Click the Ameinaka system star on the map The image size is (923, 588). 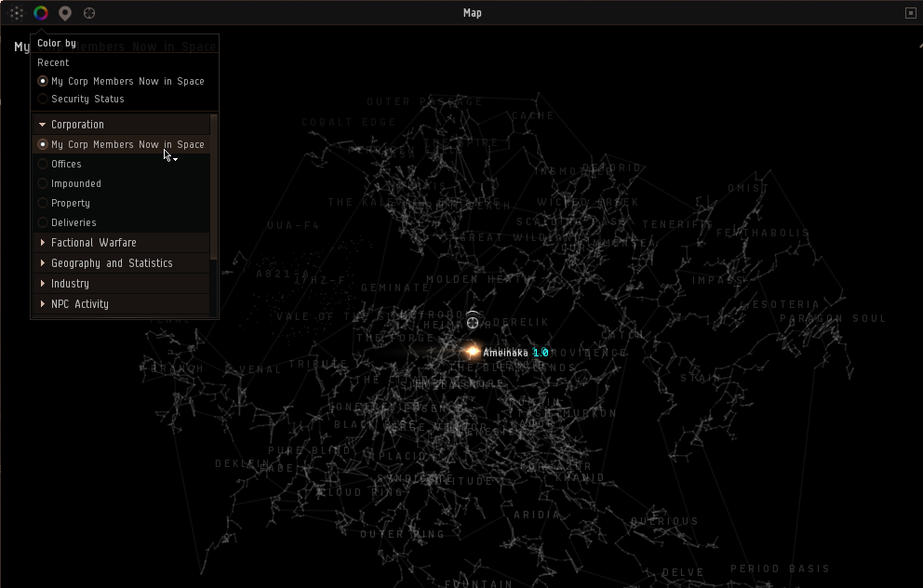pyautogui.click(x=472, y=352)
